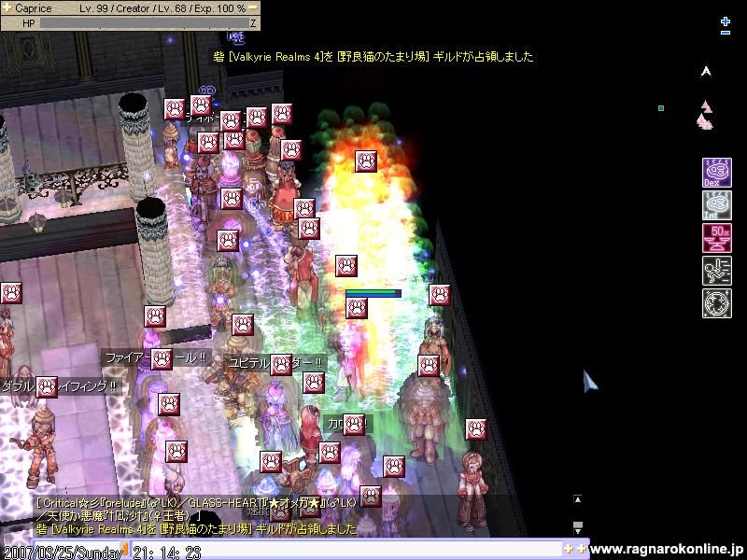The width and height of the screenshot is (747, 560).
Task: Click the second yellow plus beside chat input
Action: 581,549
